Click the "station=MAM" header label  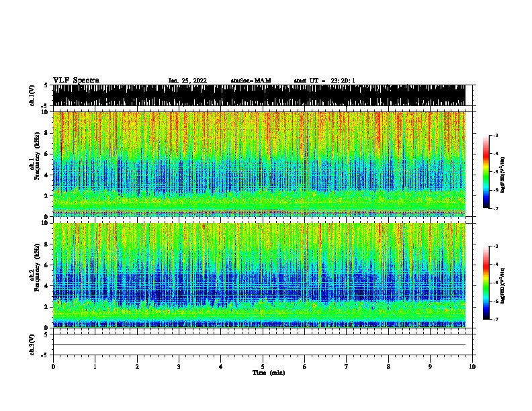pyautogui.click(x=251, y=81)
